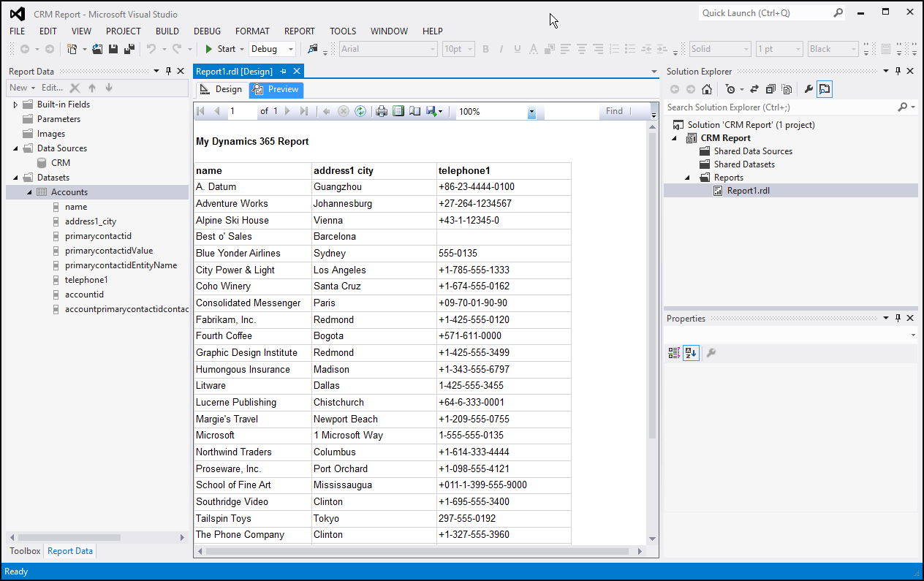Switch to Print Layout view

click(396, 111)
